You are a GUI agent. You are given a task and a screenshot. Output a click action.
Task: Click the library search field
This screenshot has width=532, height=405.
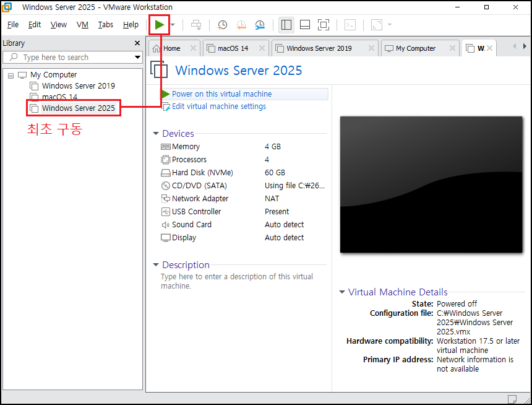[71, 58]
